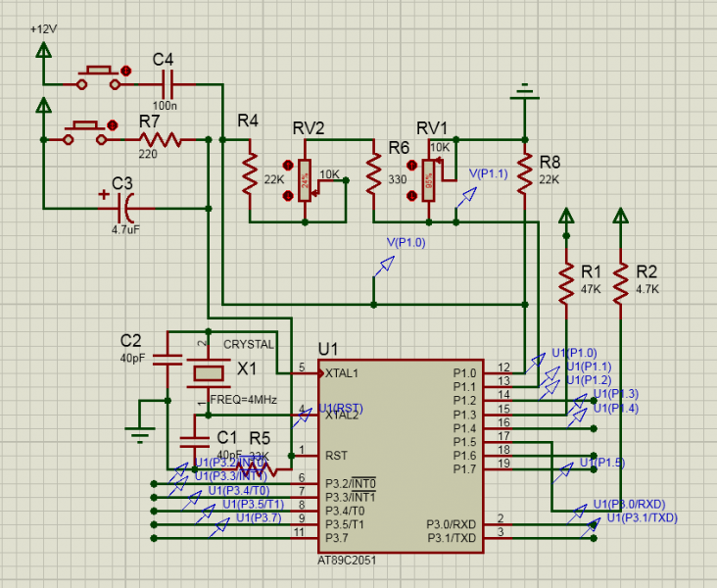Click the P3.7 pin label on U1

pyautogui.click(x=337, y=538)
